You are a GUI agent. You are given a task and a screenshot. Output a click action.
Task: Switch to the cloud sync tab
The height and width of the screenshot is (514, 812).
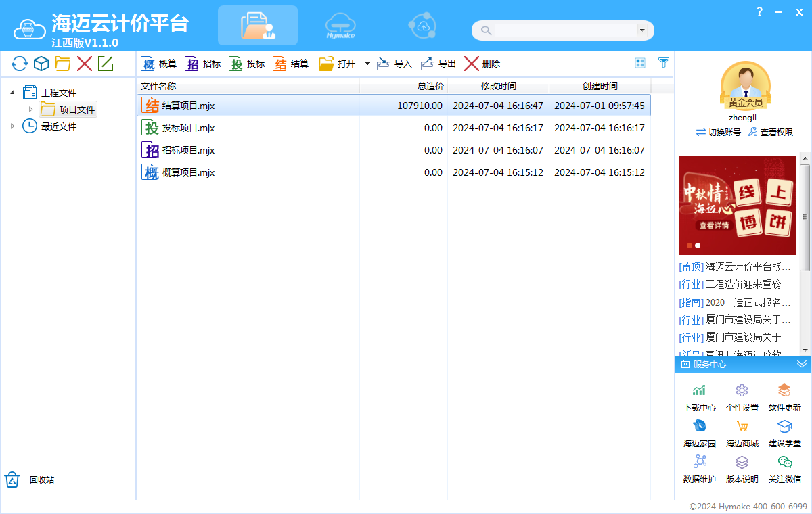(422, 26)
